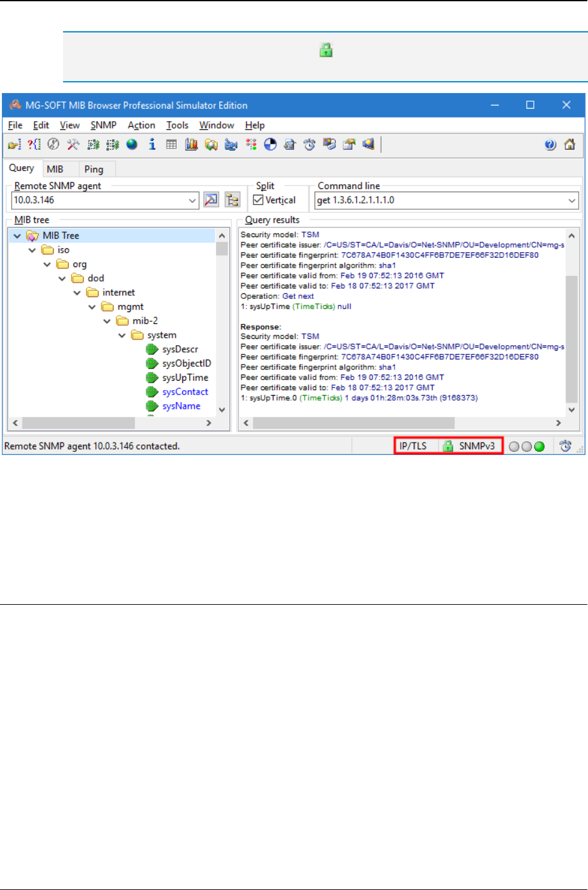This screenshot has height=890, width=588.
Task: Select sysObjectID in the MIB tree
Action: (x=187, y=363)
